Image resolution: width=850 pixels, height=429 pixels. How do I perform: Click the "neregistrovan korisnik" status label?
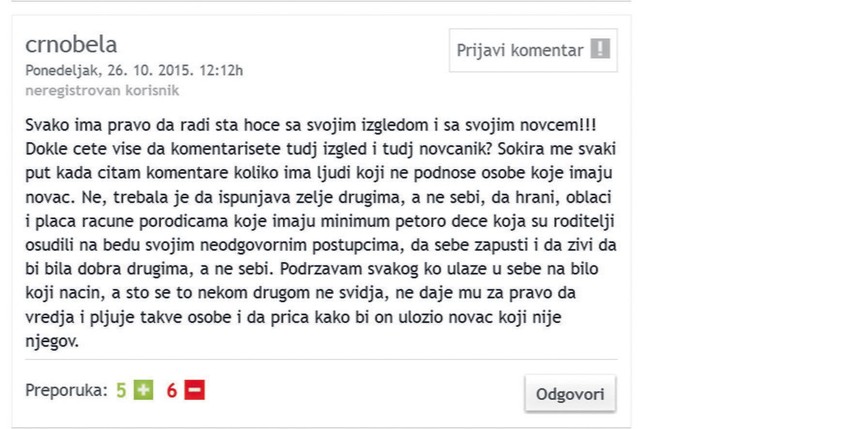[101, 90]
